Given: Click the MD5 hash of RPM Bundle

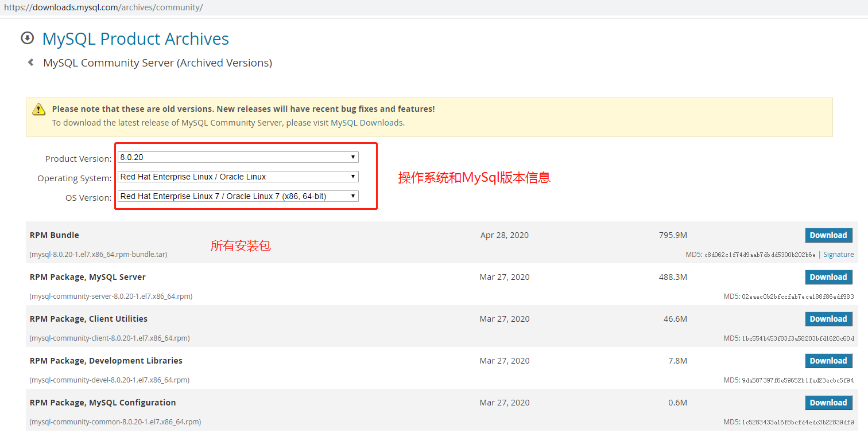Looking at the screenshot, I should pos(760,255).
